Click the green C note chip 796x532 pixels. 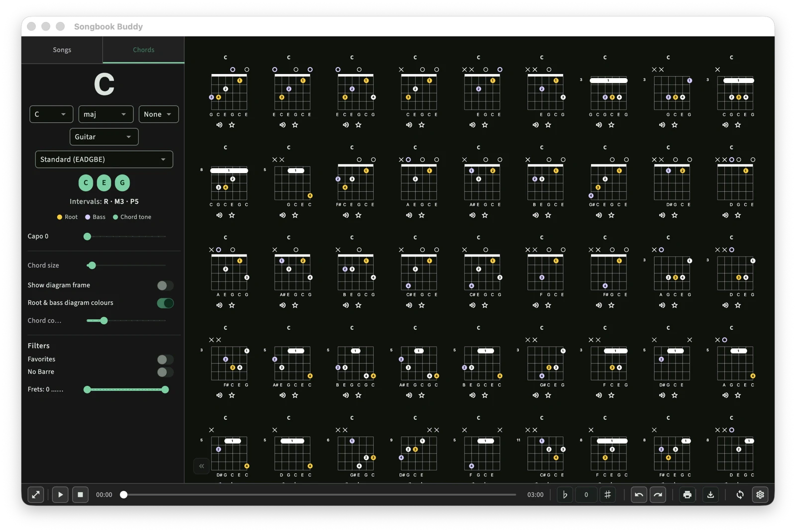click(x=86, y=182)
